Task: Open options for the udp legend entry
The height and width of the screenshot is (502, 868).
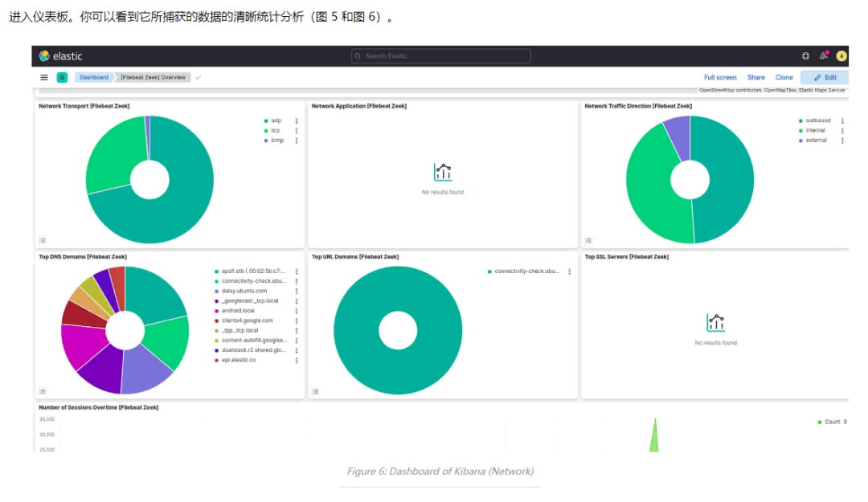Action: 297,120
